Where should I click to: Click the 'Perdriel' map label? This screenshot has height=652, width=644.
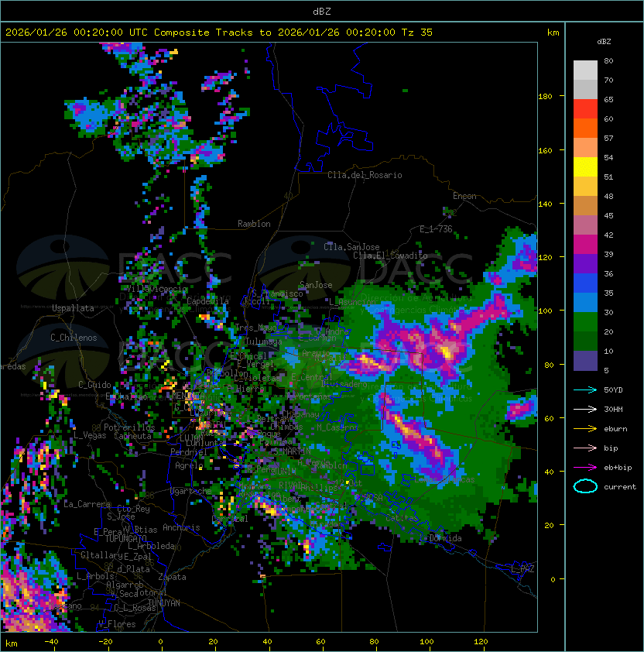pyautogui.click(x=188, y=452)
